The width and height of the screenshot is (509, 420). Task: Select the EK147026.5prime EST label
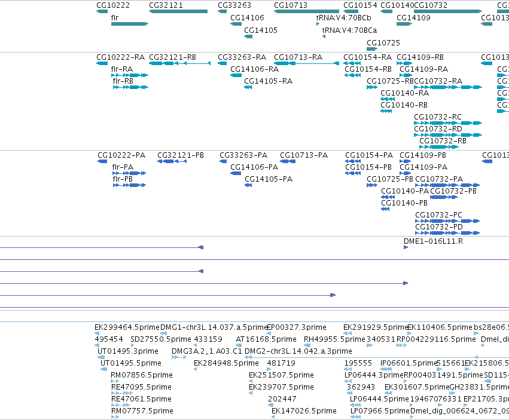(x=304, y=411)
